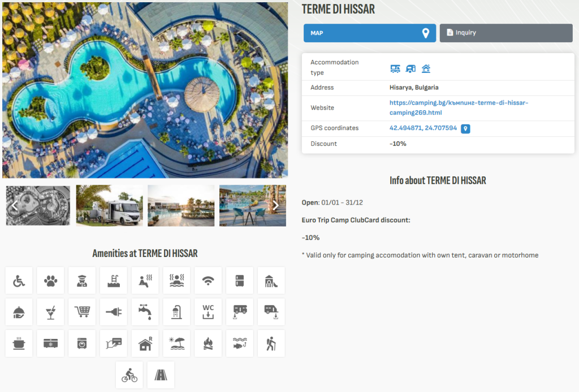Click the cocktail bar icon

[51, 312]
